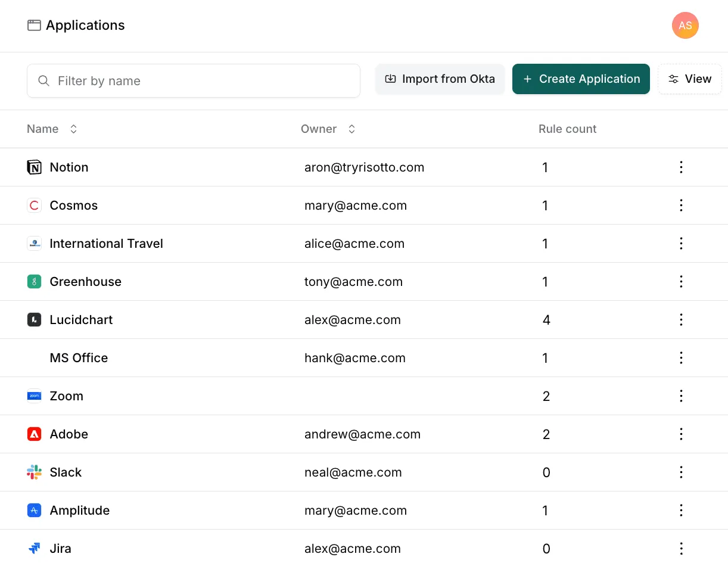
Task: Click the Lucidchart app icon
Action: (34, 320)
